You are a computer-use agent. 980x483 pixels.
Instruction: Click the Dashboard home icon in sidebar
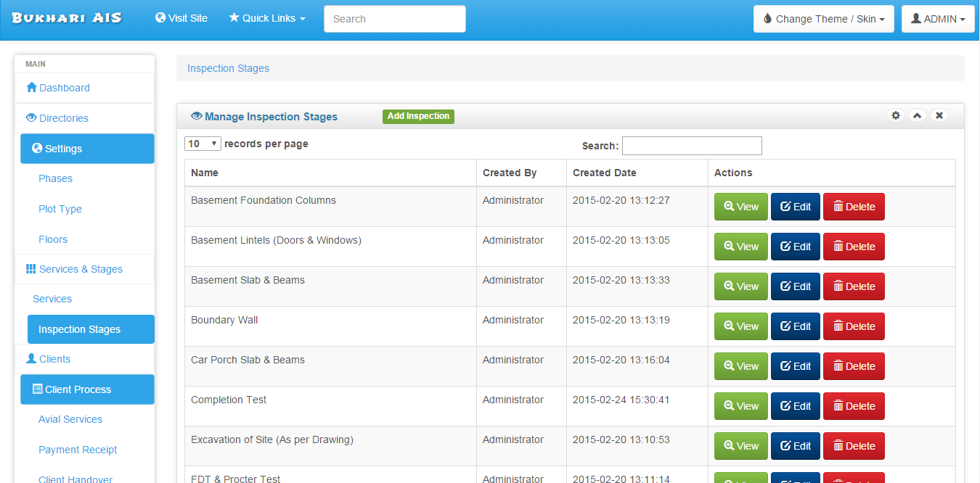point(31,88)
